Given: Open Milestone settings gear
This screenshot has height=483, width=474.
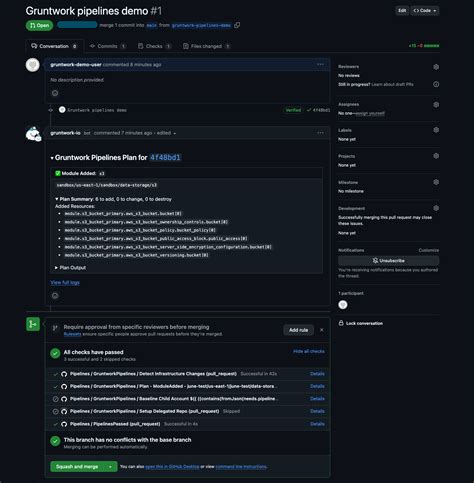Looking at the screenshot, I should pyautogui.click(x=436, y=182).
